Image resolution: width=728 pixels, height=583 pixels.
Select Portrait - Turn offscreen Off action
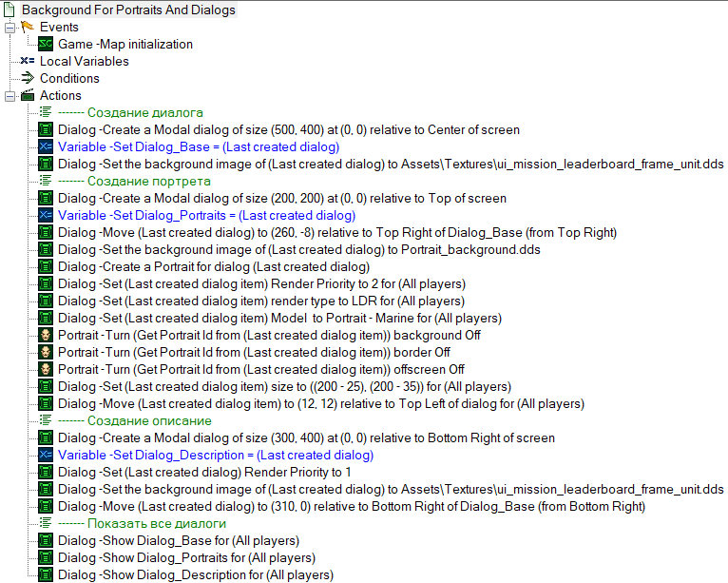pos(261,370)
